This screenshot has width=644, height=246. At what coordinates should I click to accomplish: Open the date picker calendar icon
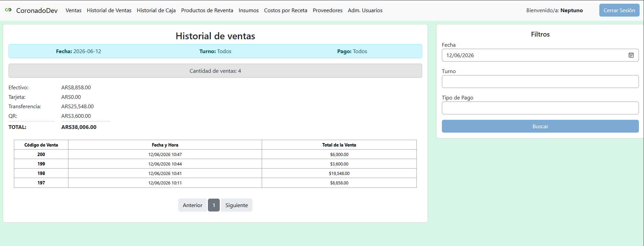point(631,55)
